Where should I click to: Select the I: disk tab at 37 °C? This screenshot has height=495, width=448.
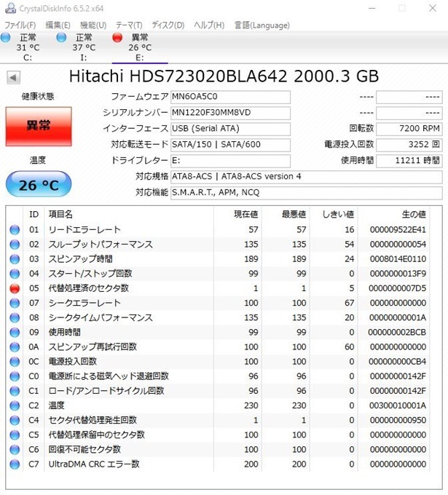point(84,47)
